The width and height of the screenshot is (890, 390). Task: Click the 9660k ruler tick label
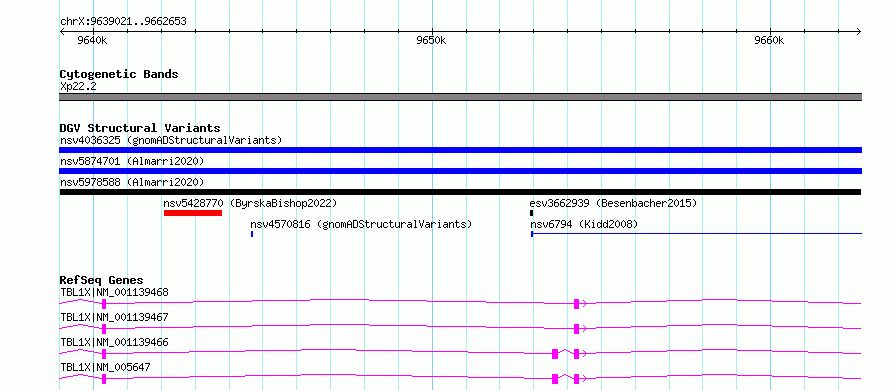tap(769, 40)
